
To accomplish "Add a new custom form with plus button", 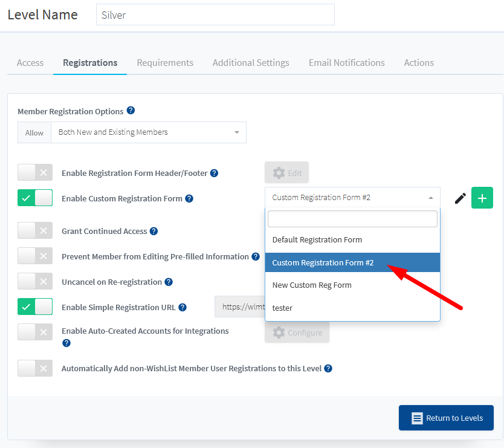I will pyautogui.click(x=482, y=198).
